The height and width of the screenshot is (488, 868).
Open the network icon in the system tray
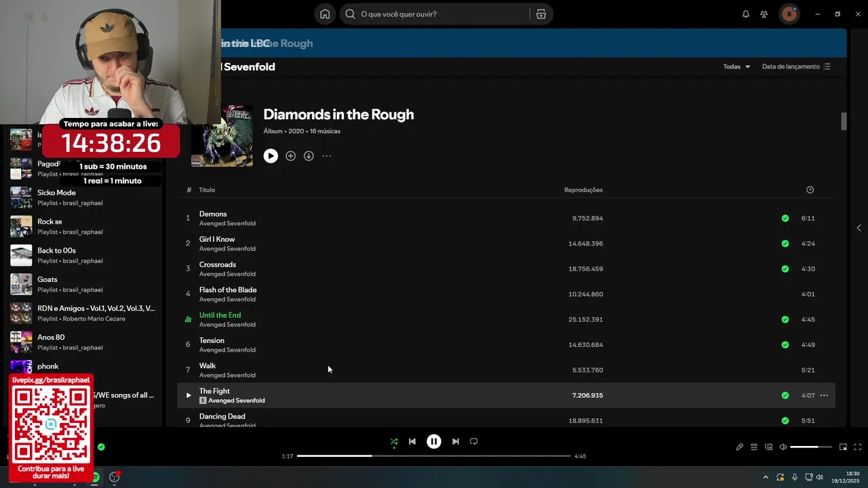[809, 477]
